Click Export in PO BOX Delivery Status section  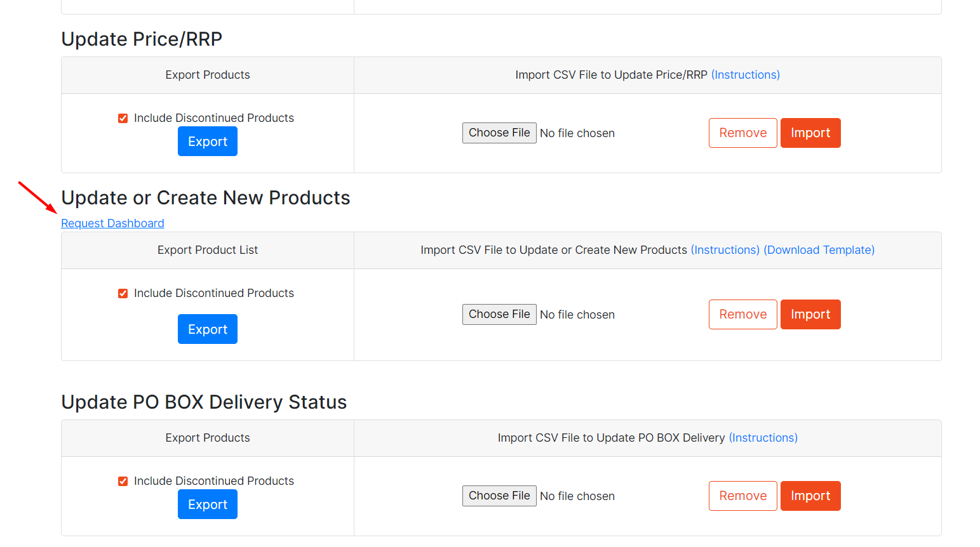pyautogui.click(x=208, y=504)
